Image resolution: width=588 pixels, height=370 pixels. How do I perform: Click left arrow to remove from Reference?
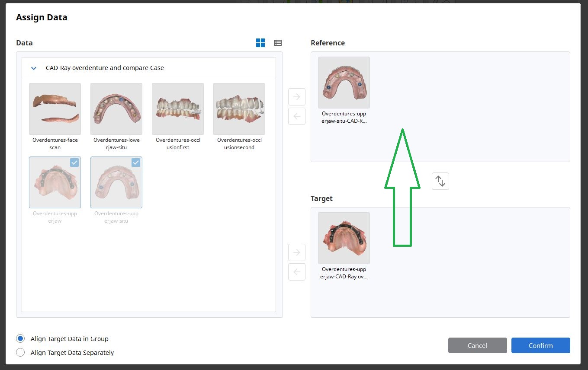pyautogui.click(x=297, y=116)
